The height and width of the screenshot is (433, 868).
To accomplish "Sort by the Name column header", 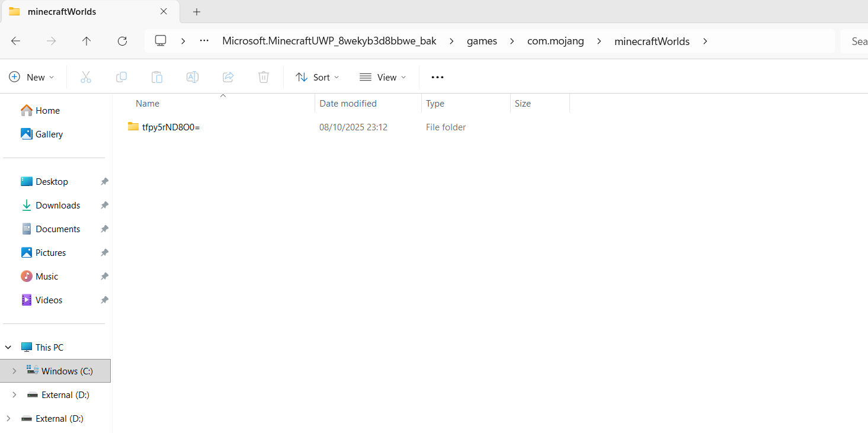I will pyautogui.click(x=148, y=103).
